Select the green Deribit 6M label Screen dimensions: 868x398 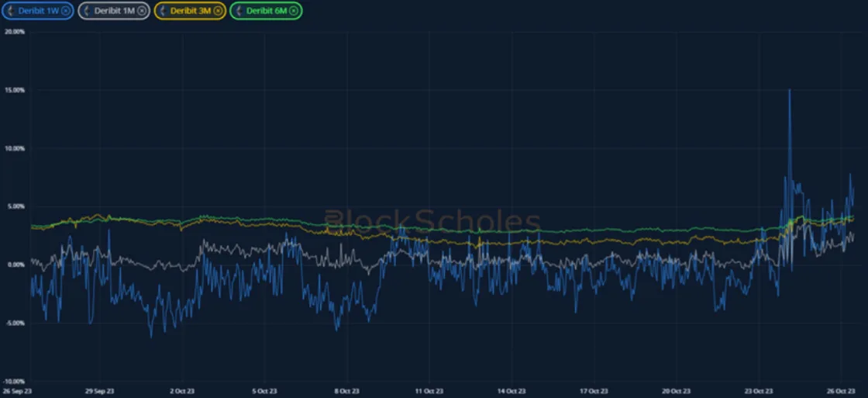pyautogui.click(x=267, y=11)
